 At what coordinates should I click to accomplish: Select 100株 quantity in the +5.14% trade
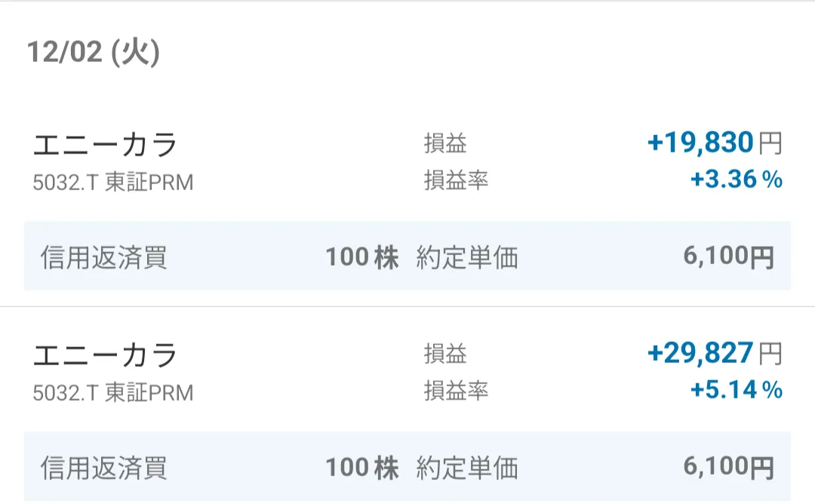(x=362, y=469)
